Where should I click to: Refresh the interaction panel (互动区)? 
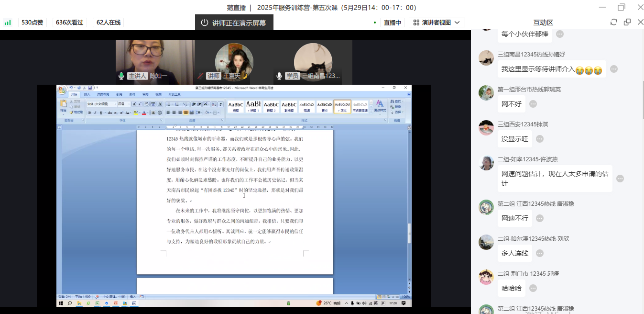(614, 22)
